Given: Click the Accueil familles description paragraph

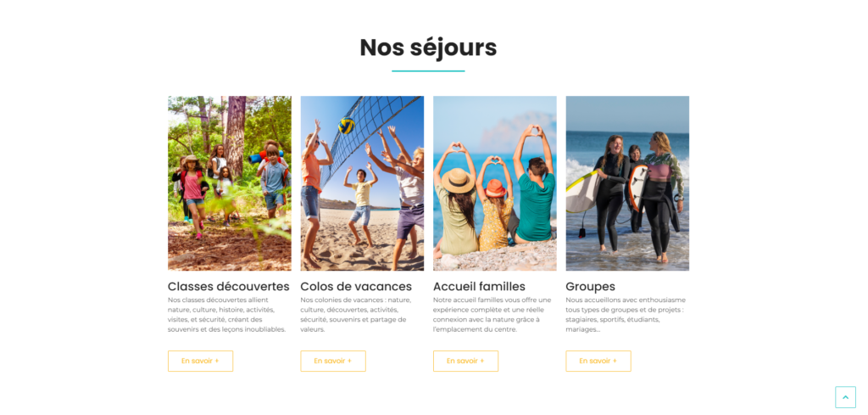Looking at the screenshot, I should 492,315.
